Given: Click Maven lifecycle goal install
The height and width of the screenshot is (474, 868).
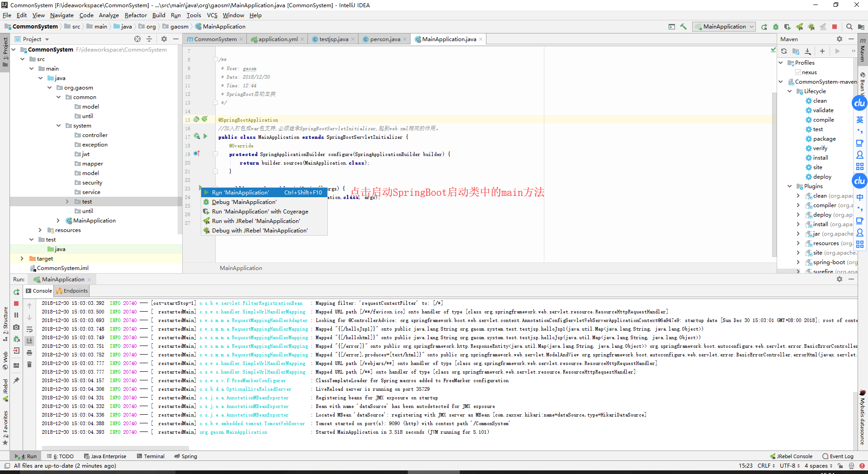Looking at the screenshot, I should (821, 158).
